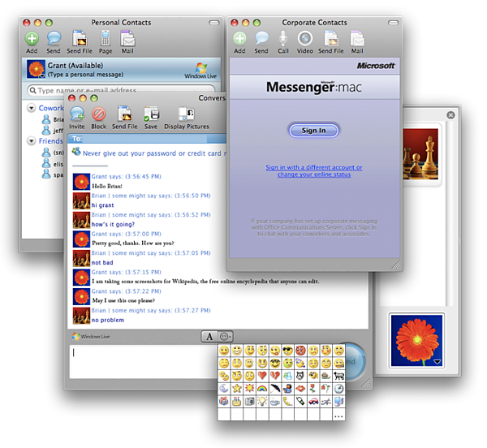Toggle Personal Contacts toolbar with pill button
The height and width of the screenshot is (448, 487).
213,22
